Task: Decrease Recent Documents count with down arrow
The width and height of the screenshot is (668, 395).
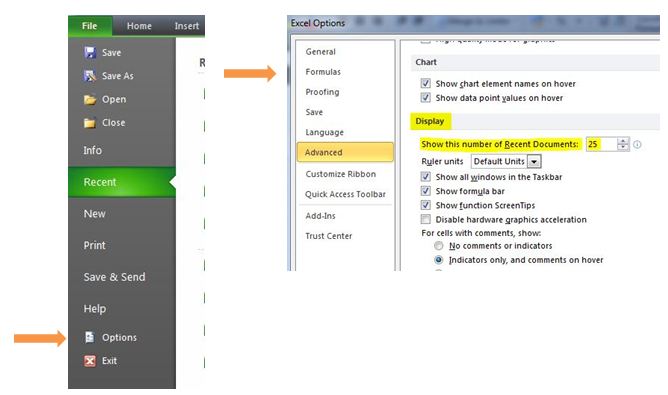Action: (623, 147)
